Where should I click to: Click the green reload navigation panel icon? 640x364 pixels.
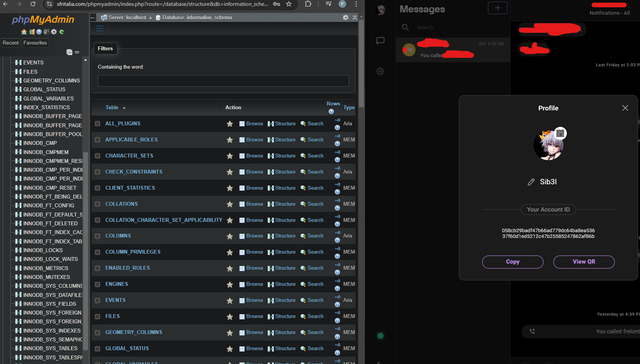pos(61,32)
